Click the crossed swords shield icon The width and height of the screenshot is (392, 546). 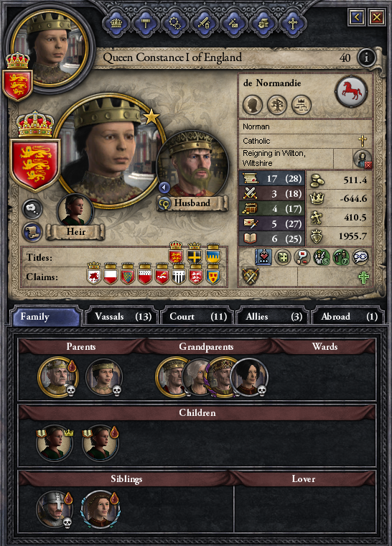point(251,277)
